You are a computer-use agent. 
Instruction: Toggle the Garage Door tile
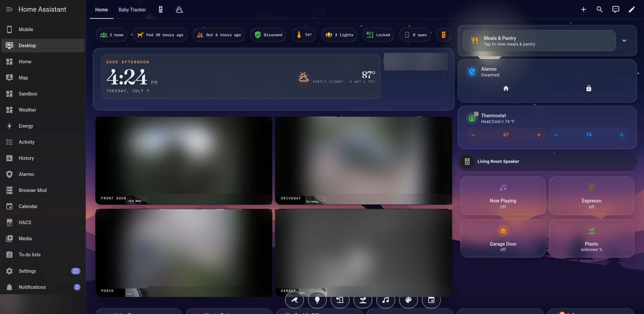(x=503, y=238)
